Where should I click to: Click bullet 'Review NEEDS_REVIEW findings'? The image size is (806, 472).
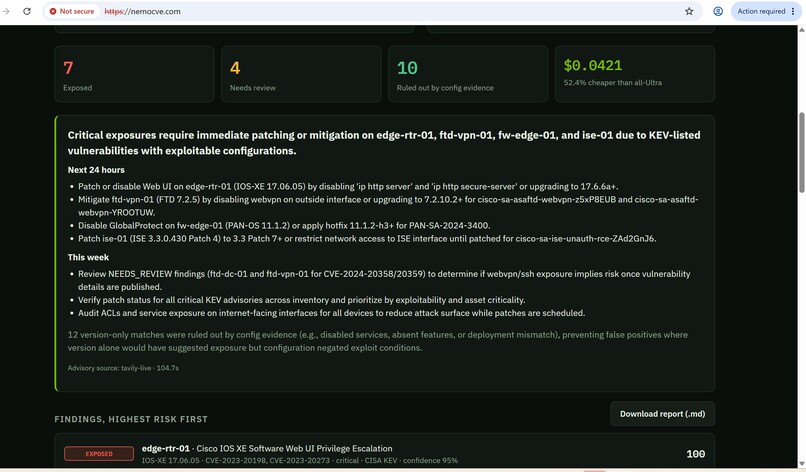[384, 280]
